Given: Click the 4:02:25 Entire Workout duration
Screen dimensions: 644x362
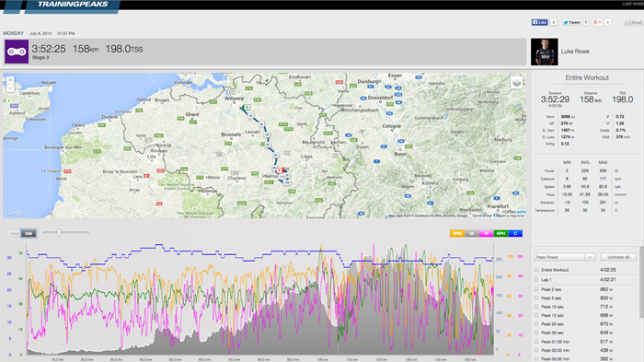Looking at the screenshot, I should [x=608, y=270].
